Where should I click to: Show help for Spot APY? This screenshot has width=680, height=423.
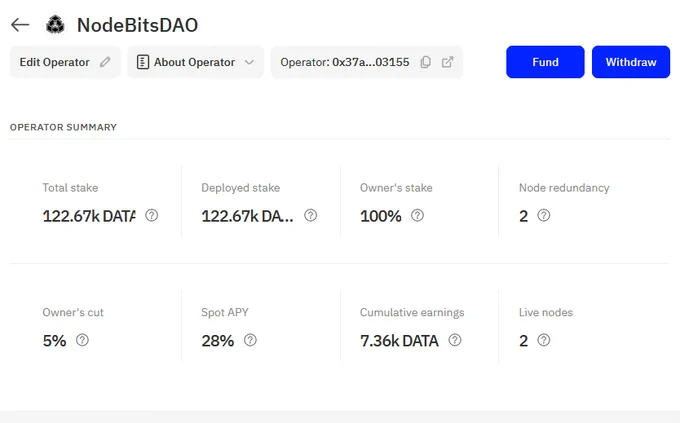coord(250,340)
